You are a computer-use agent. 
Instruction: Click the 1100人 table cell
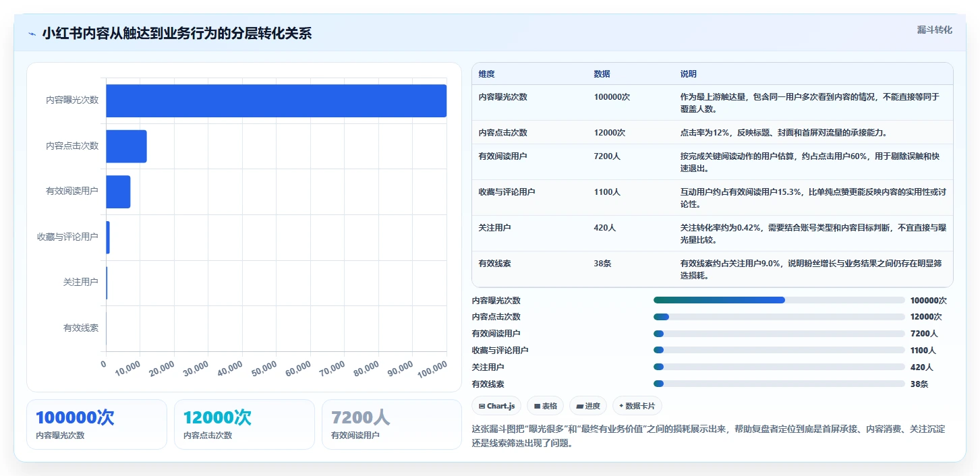pyautogui.click(x=607, y=191)
